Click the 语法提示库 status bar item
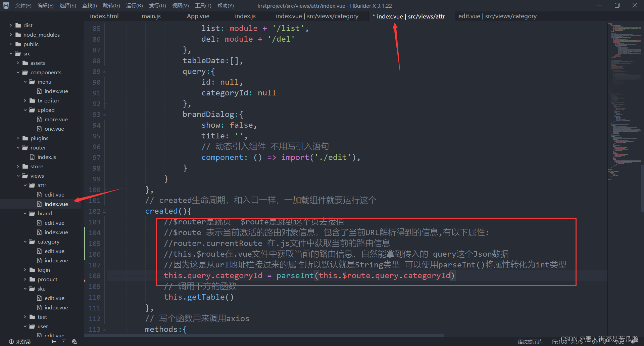 [x=530, y=342]
